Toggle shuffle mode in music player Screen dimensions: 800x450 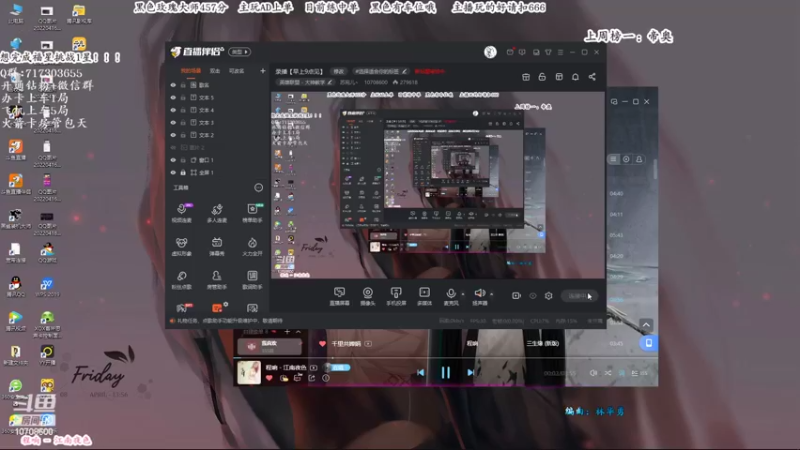tap(608, 373)
